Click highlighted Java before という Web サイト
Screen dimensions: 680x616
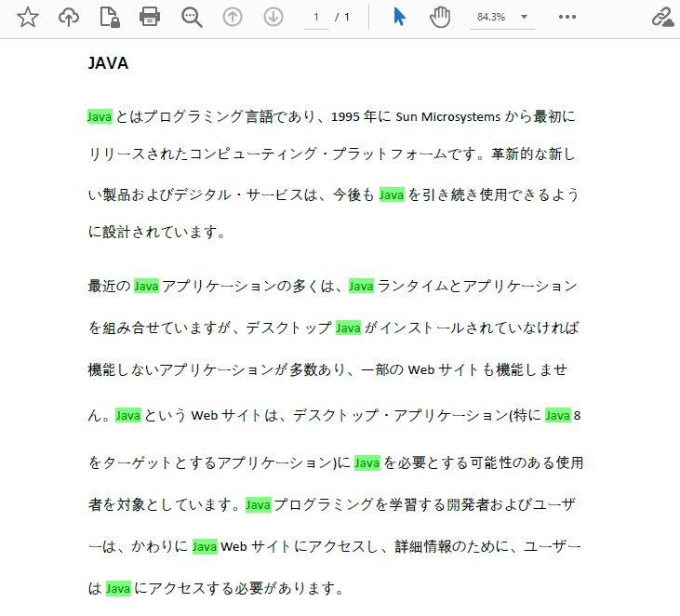[x=128, y=415]
